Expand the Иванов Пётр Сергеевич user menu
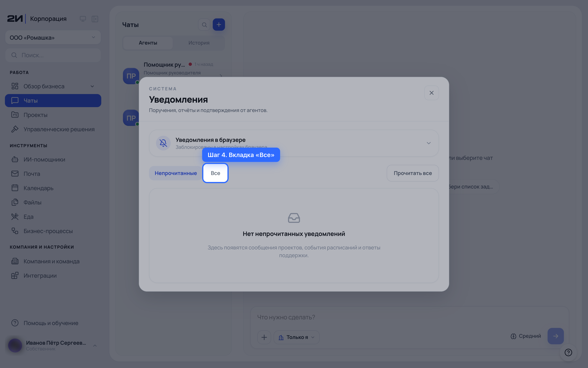This screenshot has height=368, width=588. pyautogui.click(x=53, y=345)
